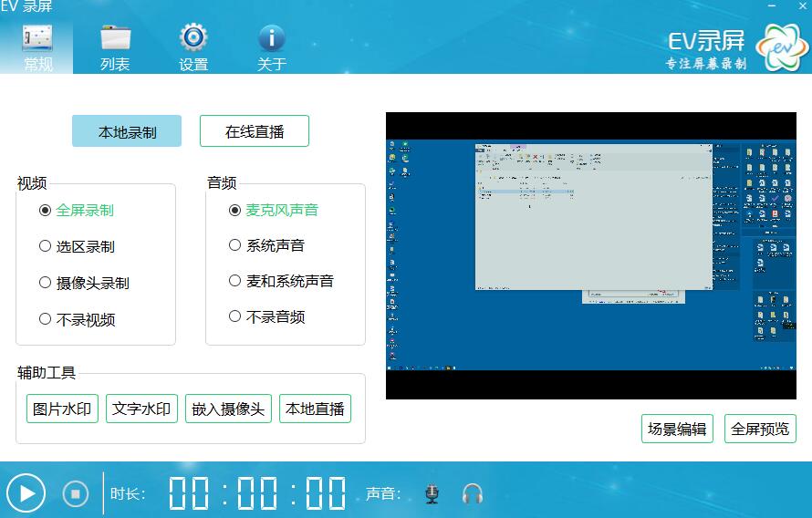Start recording with the play button
The width and height of the screenshot is (812, 518).
pyautogui.click(x=26, y=493)
